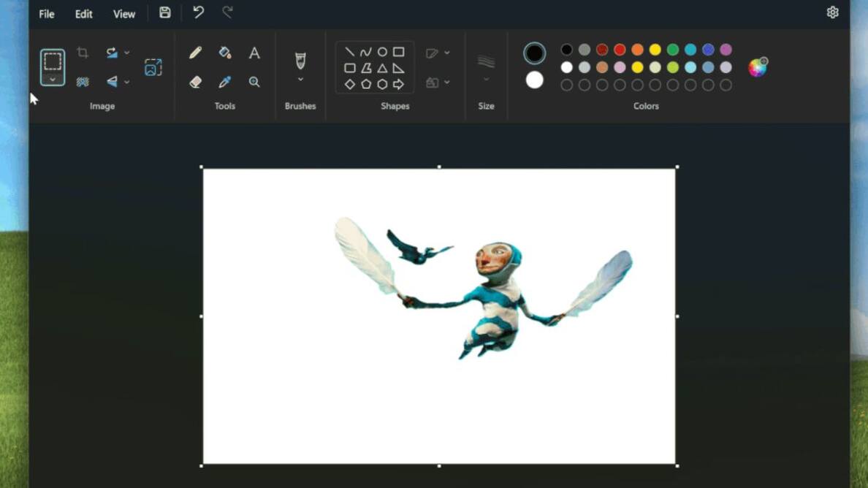Pick the red color swatch
This screenshot has height=488, width=868.
620,50
